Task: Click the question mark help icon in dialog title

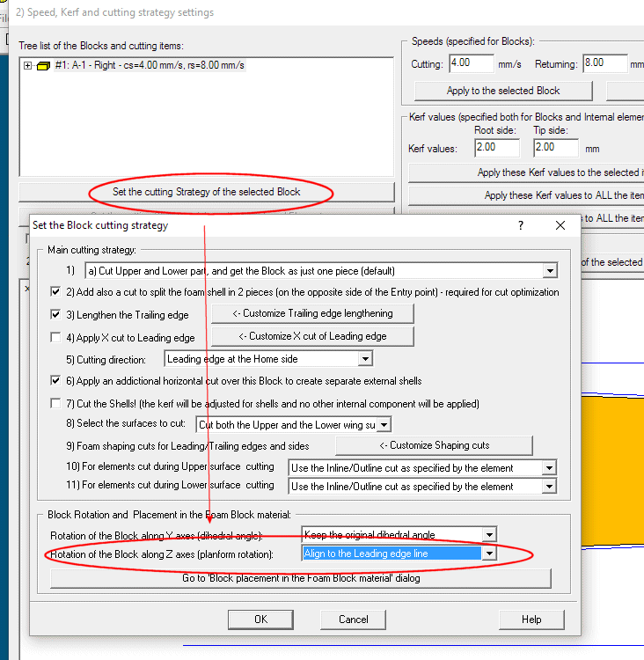Action: [x=522, y=225]
